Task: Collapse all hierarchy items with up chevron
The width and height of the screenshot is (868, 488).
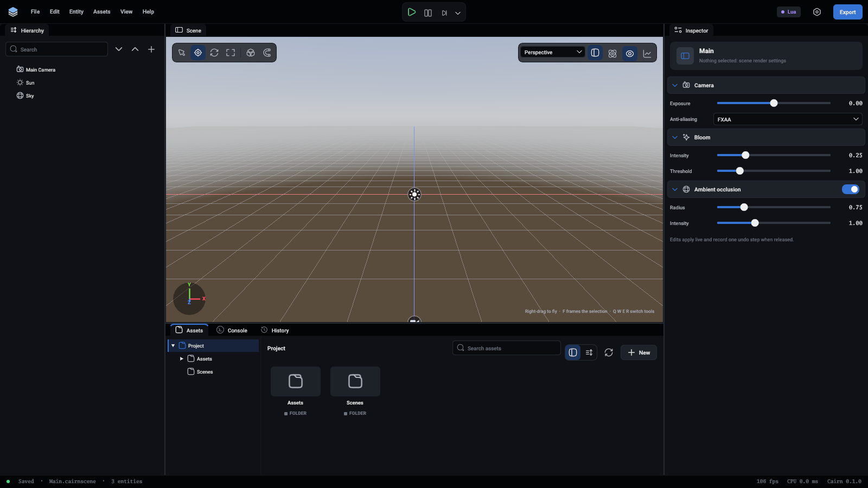Action: 135,49
